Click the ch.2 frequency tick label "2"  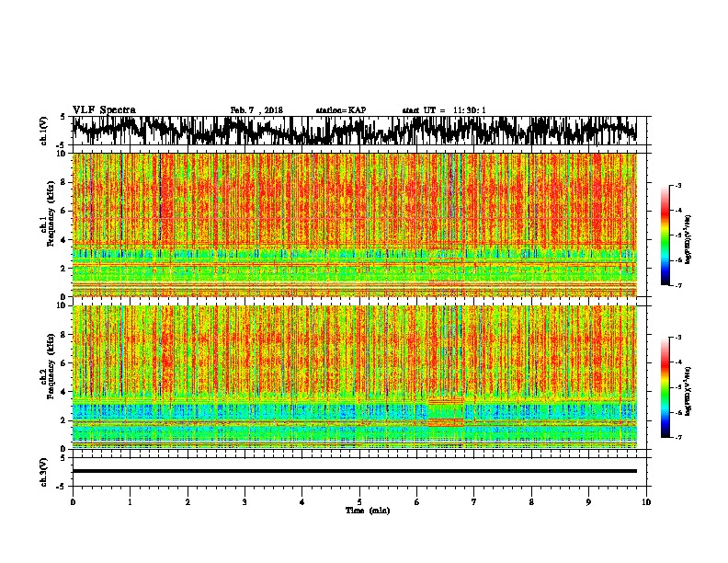point(64,420)
